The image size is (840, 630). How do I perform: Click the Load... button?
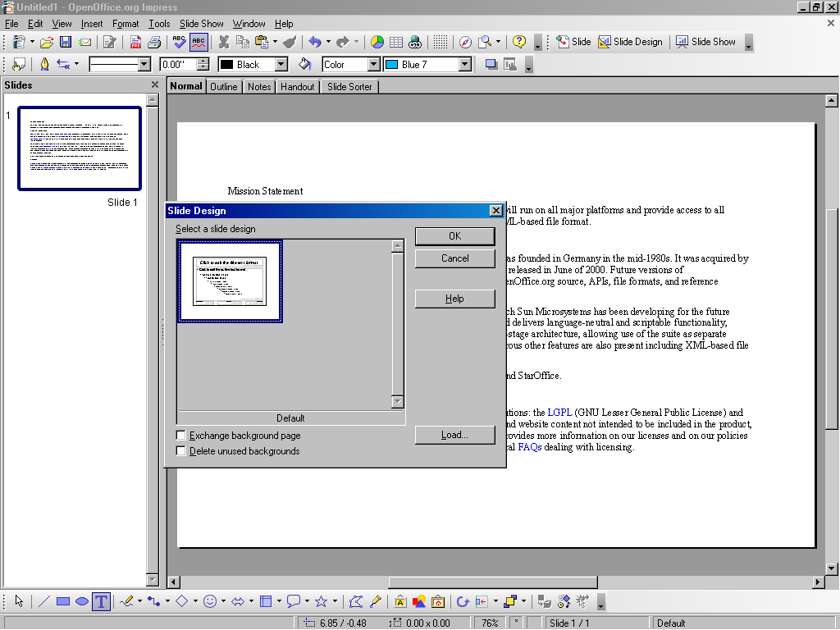[x=454, y=435]
